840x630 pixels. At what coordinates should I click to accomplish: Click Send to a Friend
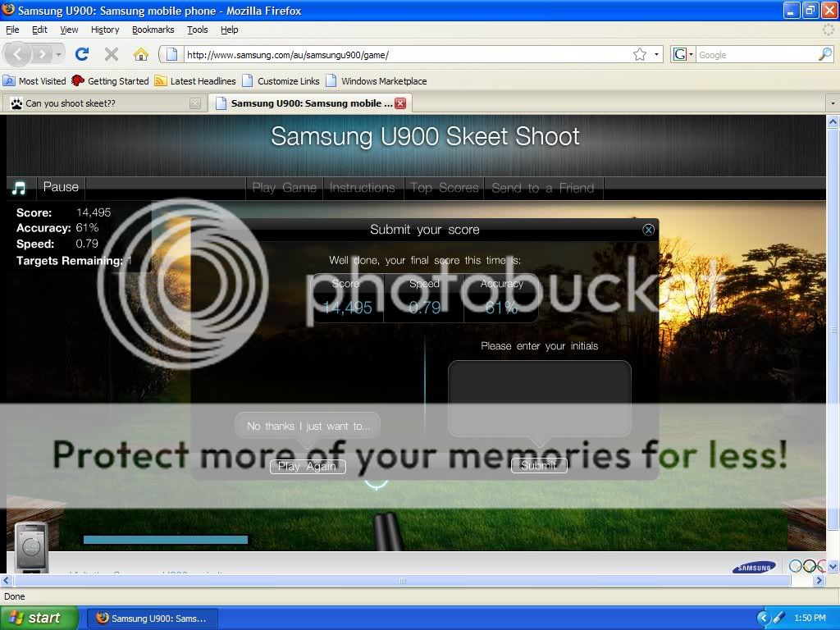(x=543, y=188)
